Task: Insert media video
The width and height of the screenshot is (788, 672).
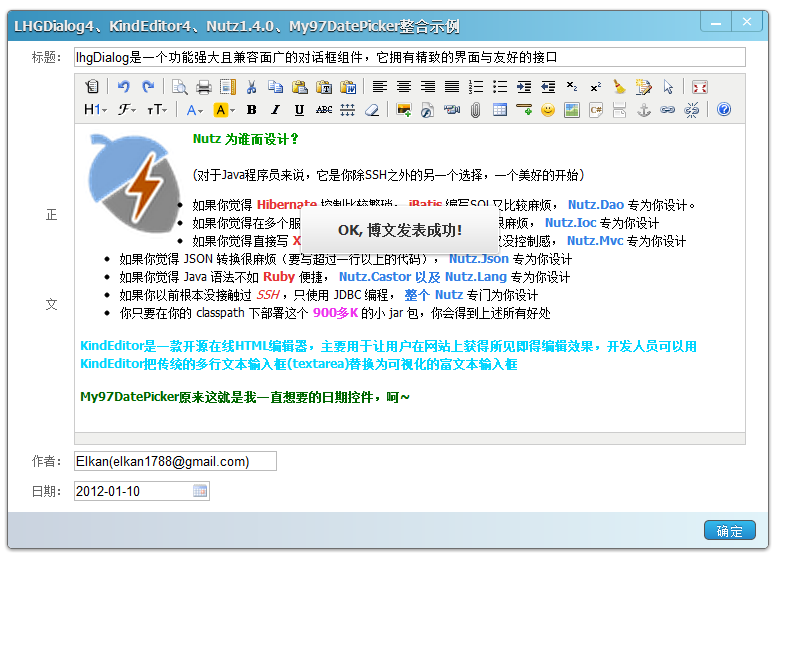Action: point(452,110)
